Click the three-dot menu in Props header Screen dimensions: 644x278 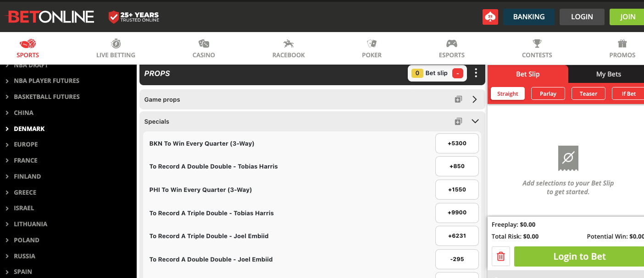[476, 73]
